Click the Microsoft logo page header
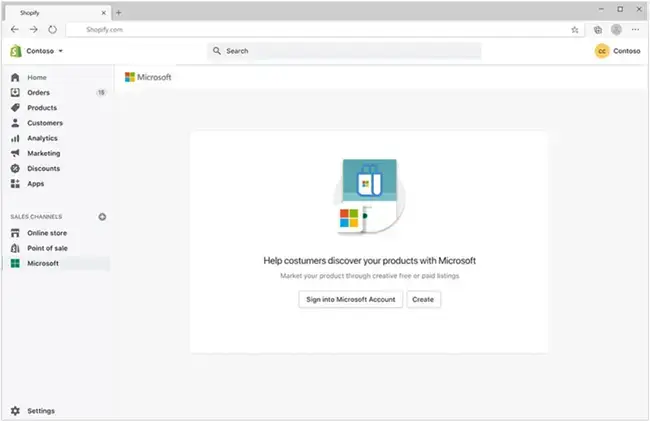Viewport: 650px width, 421px height. tap(148, 77)
